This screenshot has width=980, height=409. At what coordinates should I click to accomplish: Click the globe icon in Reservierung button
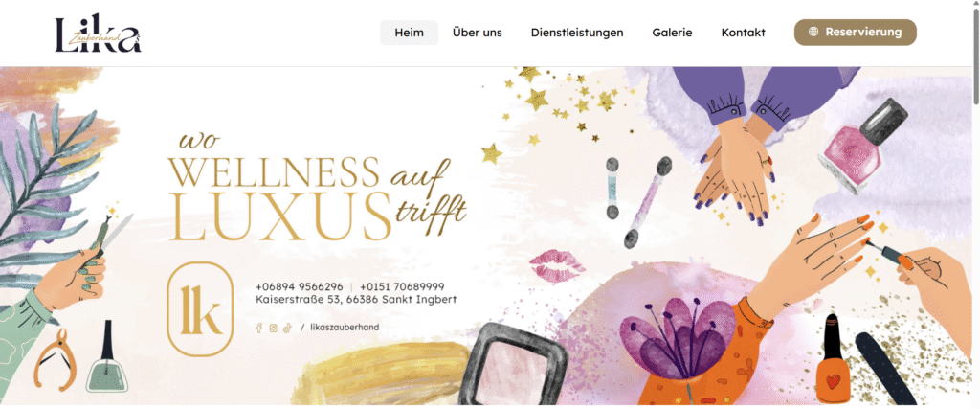pyautogui.click(x=813, y=32)
